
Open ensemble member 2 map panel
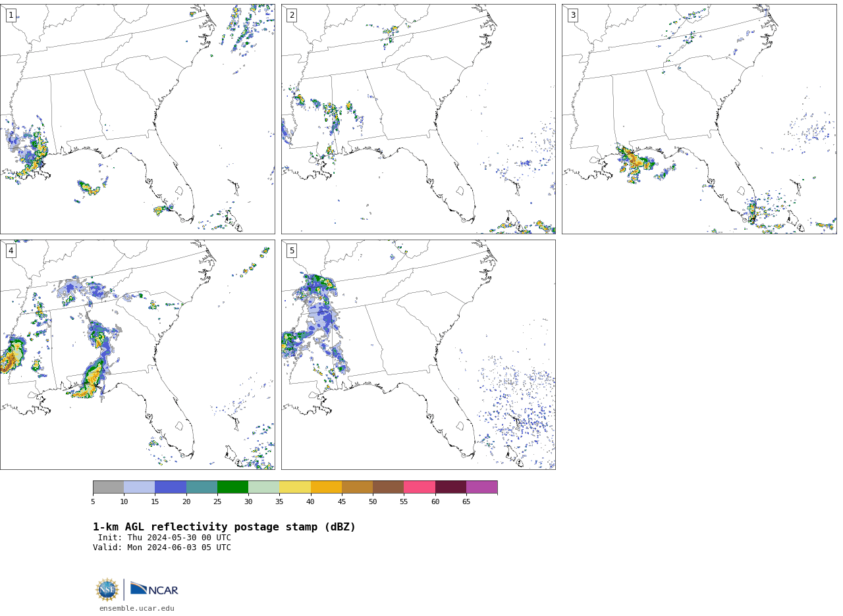[x=418, y=119]
